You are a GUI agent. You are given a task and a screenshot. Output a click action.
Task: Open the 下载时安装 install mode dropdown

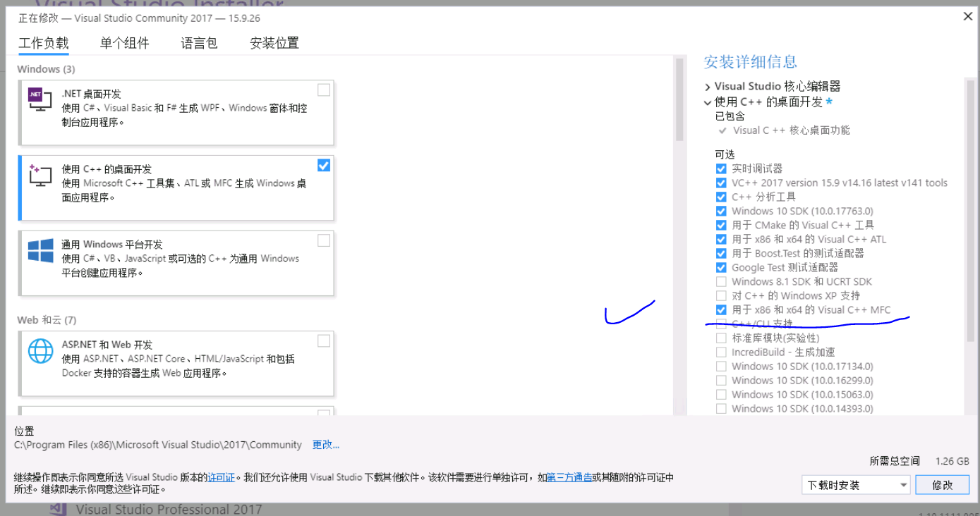click(856, 485)
